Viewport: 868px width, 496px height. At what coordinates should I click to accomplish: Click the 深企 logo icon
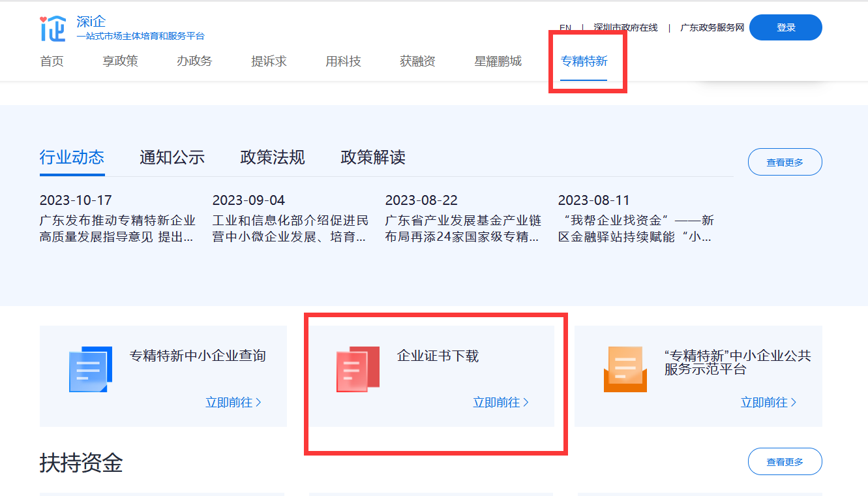pyautogui.click(x=53, y=28)
